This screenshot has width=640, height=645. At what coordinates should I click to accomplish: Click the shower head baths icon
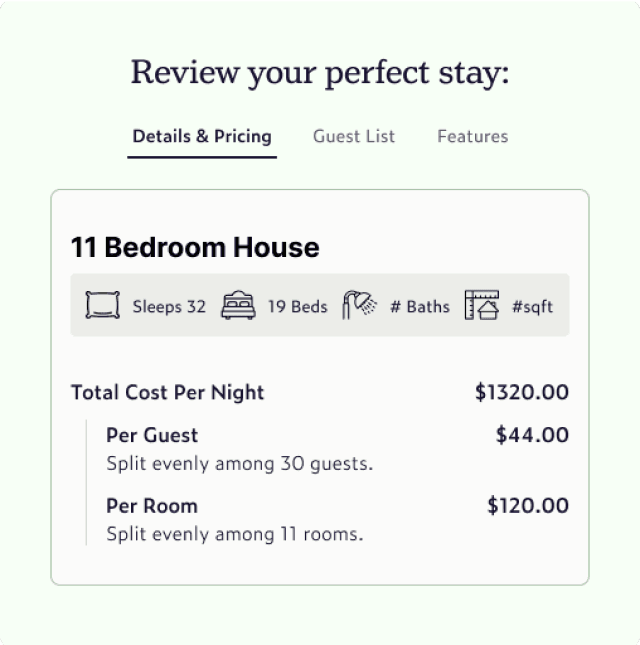359,305
